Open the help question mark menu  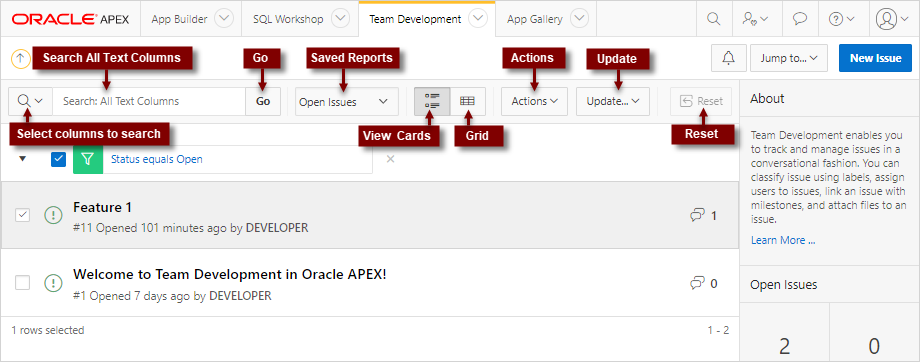841,19
